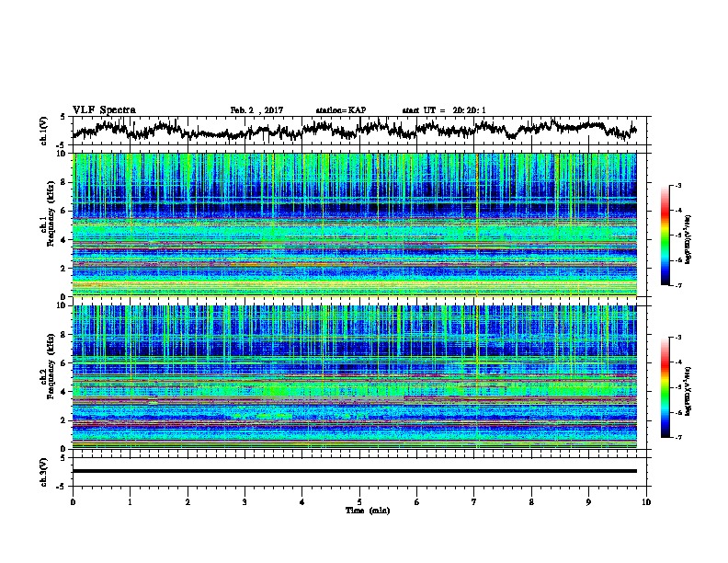The image size is (728, 563).
Task: Click the time axis tick label "1"
Action: click(130, 502)
